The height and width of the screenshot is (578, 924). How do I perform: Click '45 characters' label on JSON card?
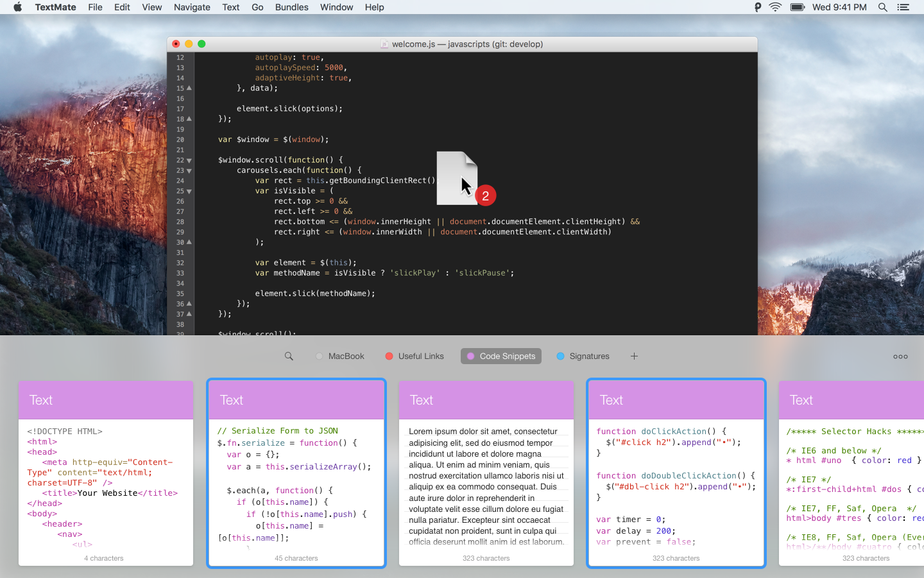(296, 558)
